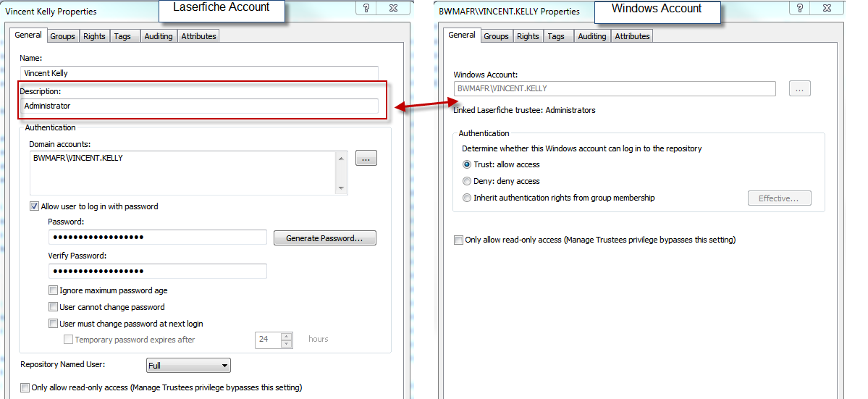868x399 pixels.
Task: Toggle read-only access checkbox in Windows account window
Action: click(458, 240)
